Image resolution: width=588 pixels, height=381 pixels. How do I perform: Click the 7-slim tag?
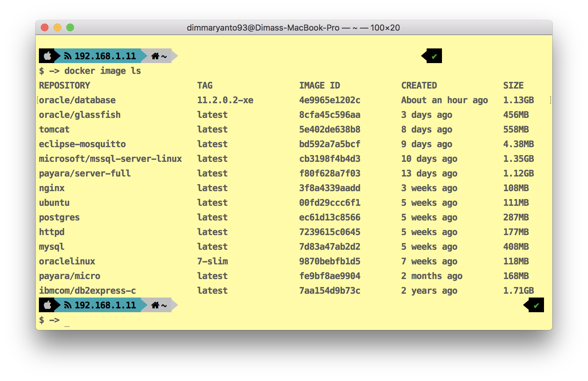click(212, 261)
